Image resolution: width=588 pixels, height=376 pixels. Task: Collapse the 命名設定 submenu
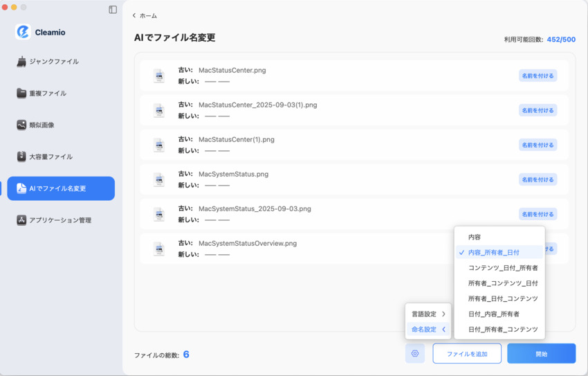pos(428,329)
